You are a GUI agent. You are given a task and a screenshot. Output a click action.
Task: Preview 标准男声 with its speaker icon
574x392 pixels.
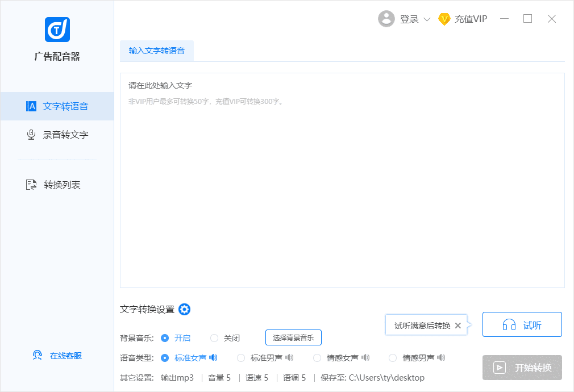[x=289, y=357]
